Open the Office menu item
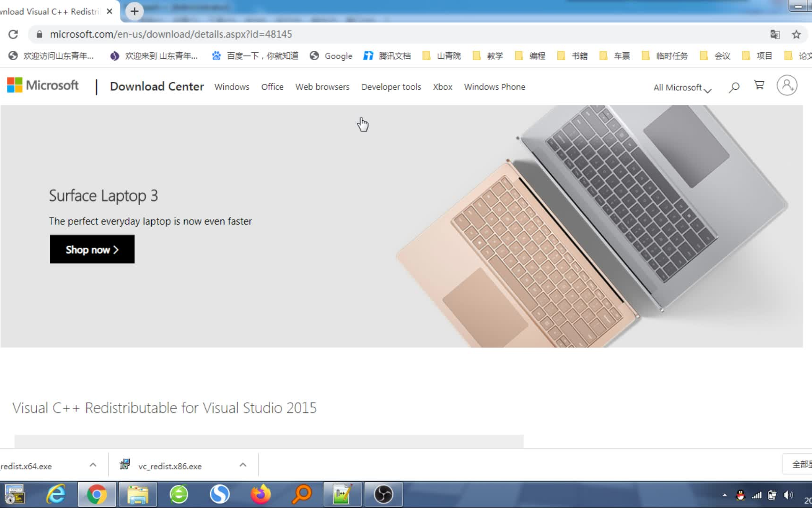This screenshot has width=812, height=508. point(272,87)
